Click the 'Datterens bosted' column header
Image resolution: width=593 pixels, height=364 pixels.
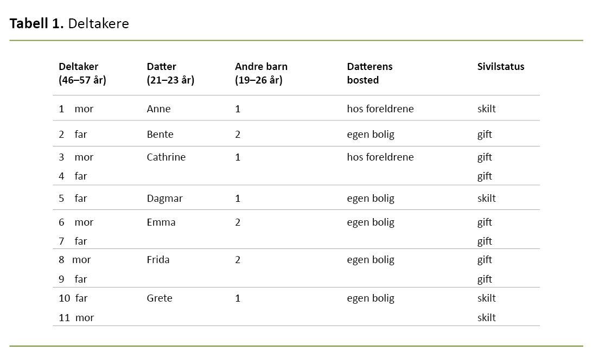pos(369,73)
